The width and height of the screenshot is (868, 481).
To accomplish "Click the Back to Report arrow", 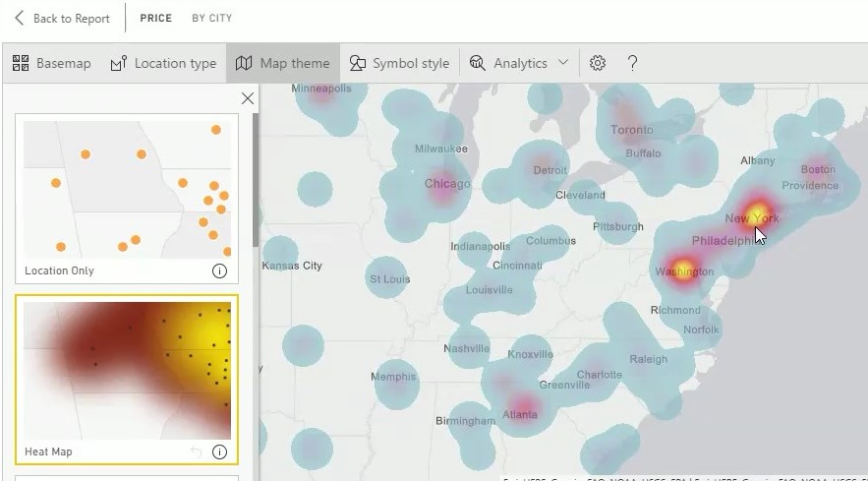I will click(20, 19).
